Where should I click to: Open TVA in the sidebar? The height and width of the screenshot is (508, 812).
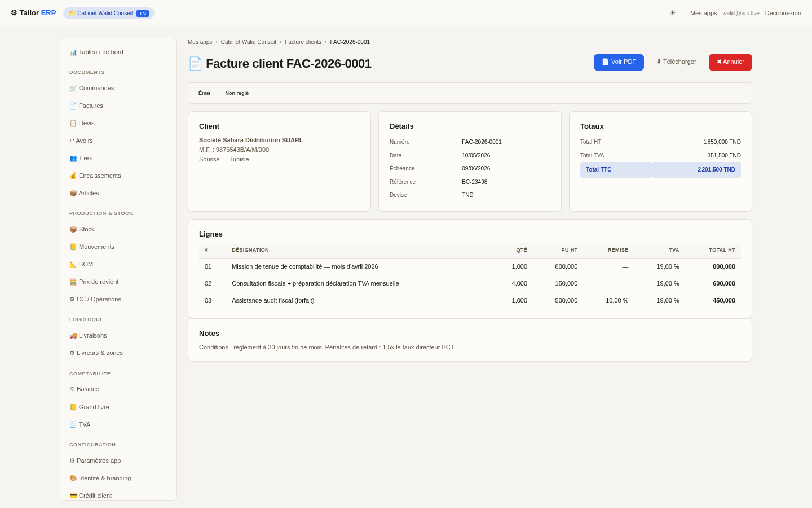point(118,424)
